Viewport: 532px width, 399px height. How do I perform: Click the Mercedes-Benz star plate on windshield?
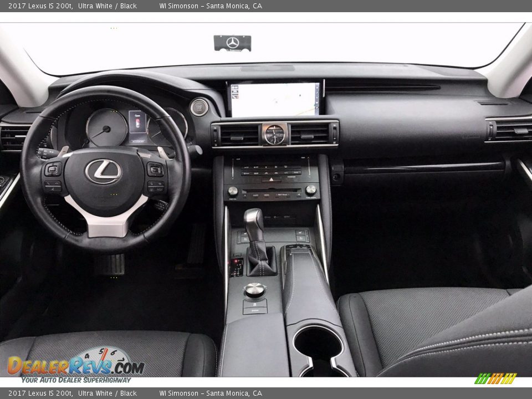(232, 43)
